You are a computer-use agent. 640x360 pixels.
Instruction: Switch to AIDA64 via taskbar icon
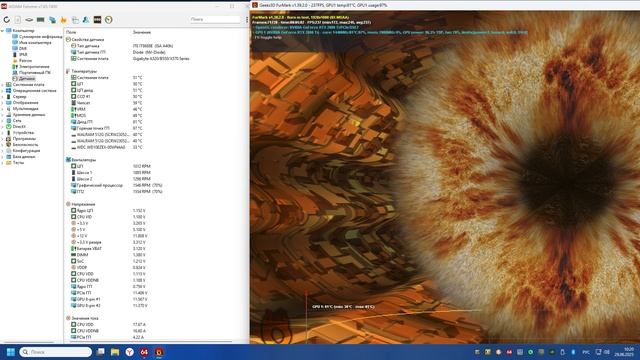coord(144,352)
